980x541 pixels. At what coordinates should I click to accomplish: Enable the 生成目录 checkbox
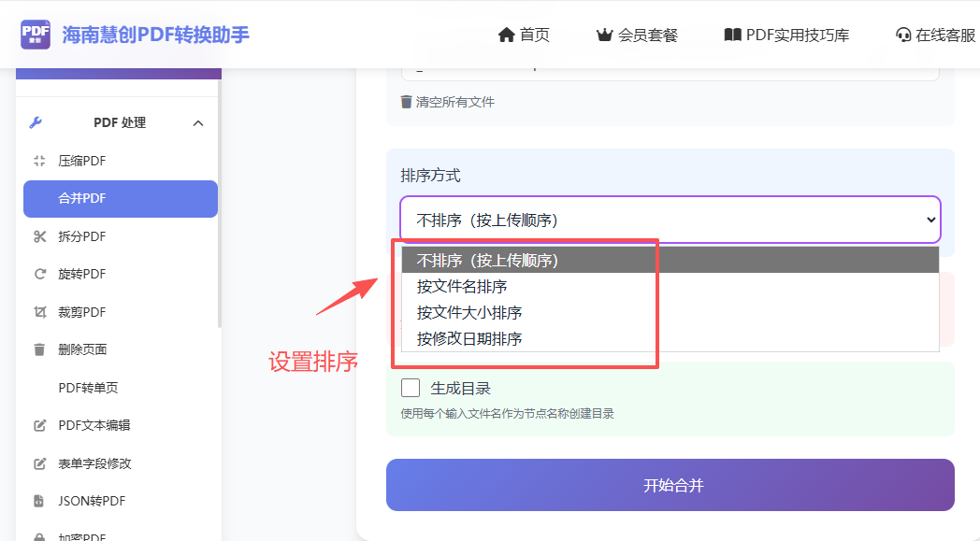pyautogui.click(x=410, y=388)
